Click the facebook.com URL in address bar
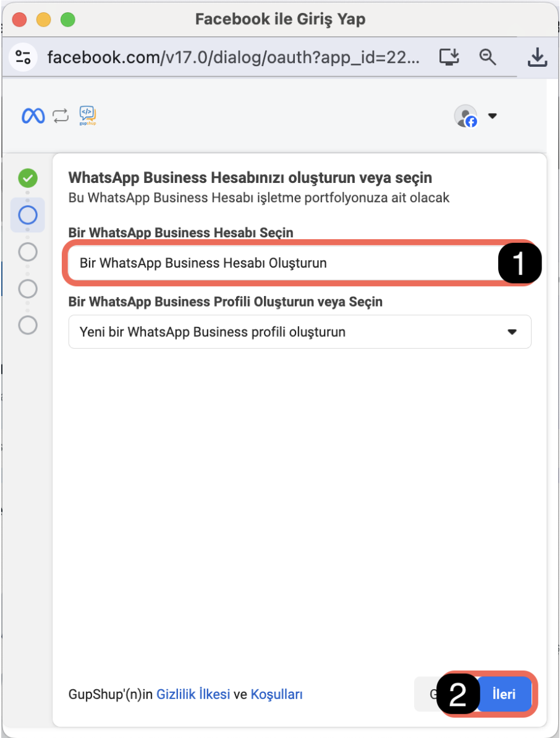 (x=234, y=57)
